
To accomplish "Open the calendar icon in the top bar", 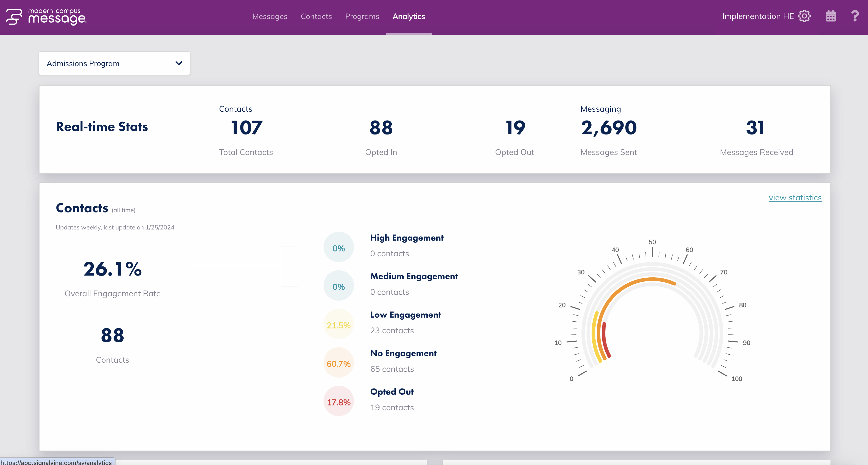I will (830, 16).
